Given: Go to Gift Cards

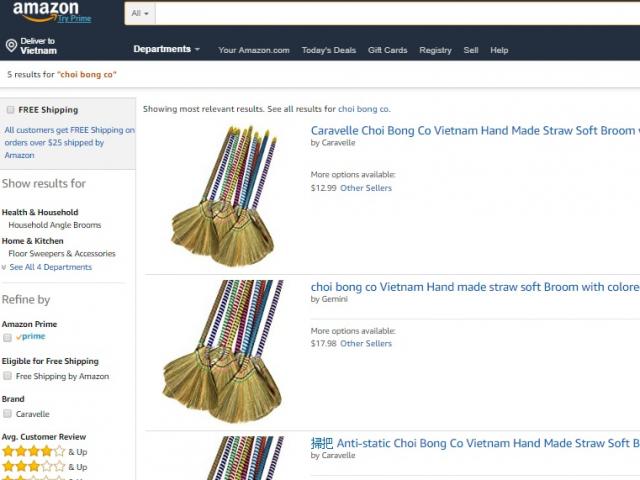Looking at the screenshot, I should 387,50.
